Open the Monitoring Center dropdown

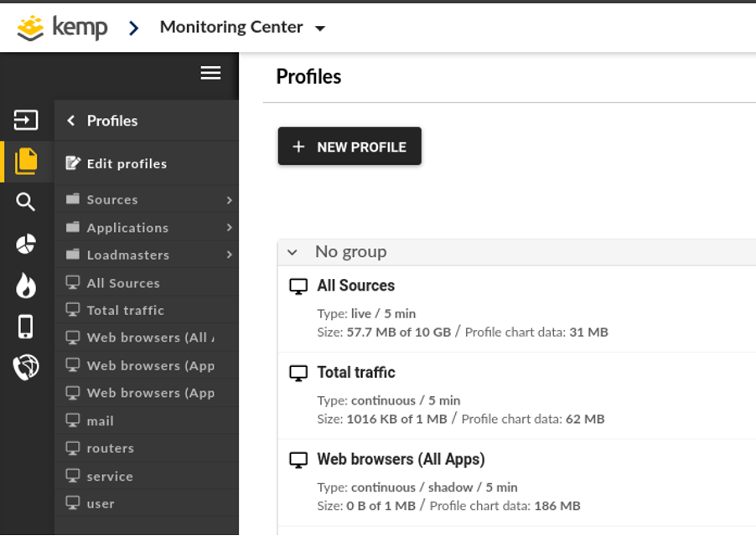(319, 28)
